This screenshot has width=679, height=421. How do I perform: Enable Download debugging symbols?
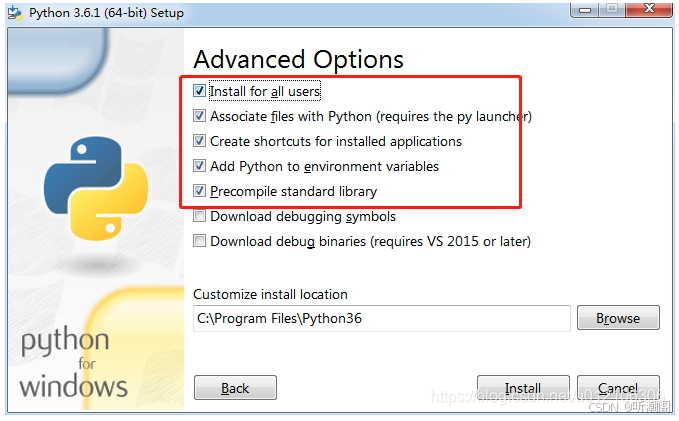(199, 216)
